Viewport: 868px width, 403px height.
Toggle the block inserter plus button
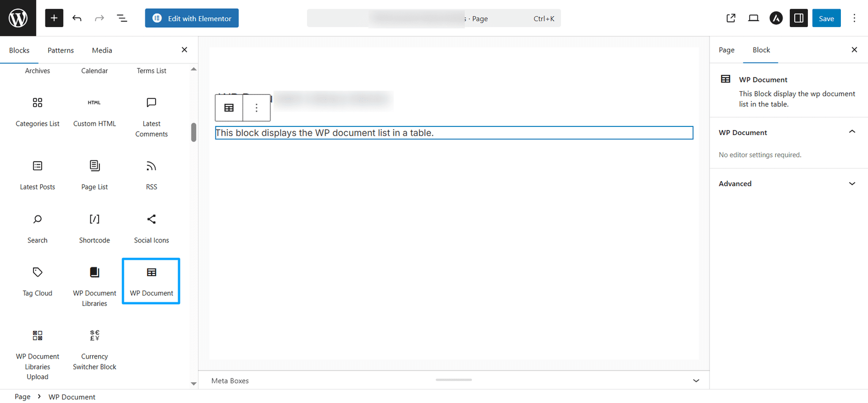point(54,18)
